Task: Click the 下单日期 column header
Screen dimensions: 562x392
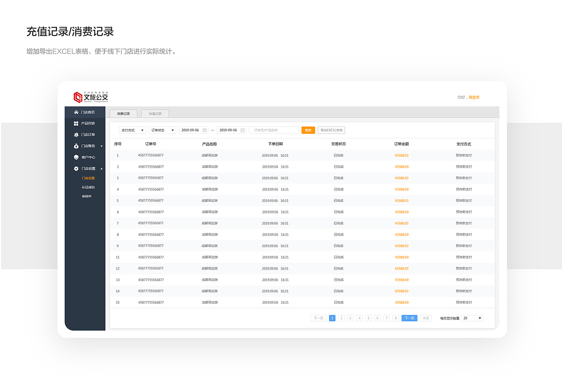Action: click(275, 144)
